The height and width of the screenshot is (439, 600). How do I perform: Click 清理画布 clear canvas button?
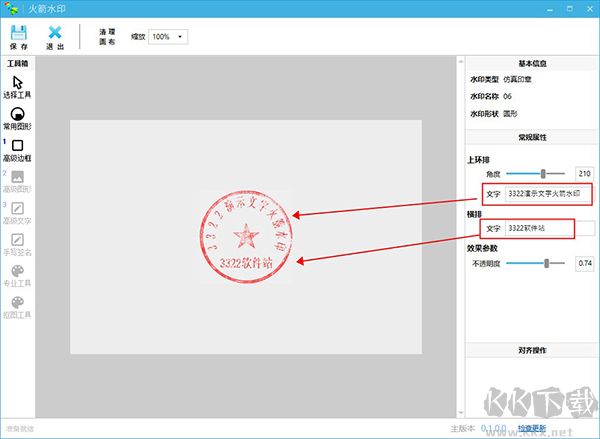tap(107, 37)
